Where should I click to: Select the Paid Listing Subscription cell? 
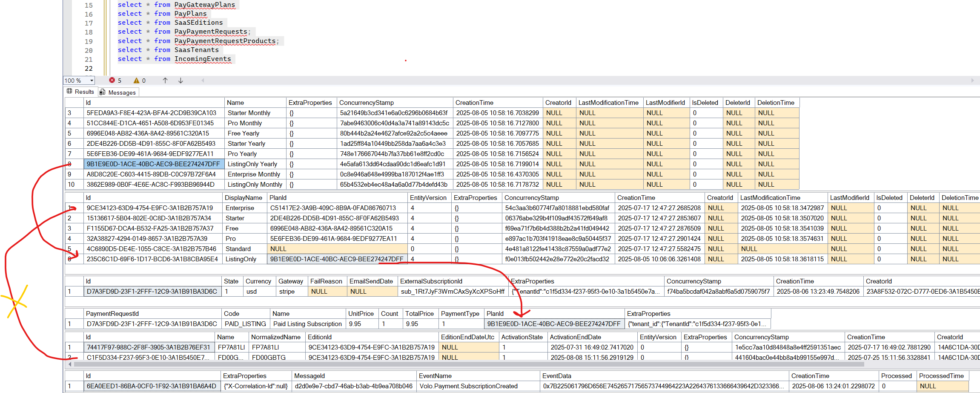(308, 324)
